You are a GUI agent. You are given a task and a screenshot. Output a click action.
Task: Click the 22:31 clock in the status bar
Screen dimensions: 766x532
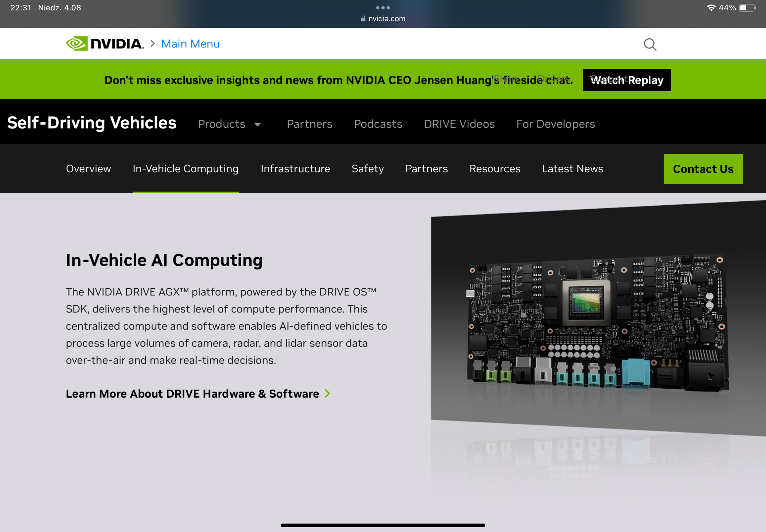[x=21, y=8]
